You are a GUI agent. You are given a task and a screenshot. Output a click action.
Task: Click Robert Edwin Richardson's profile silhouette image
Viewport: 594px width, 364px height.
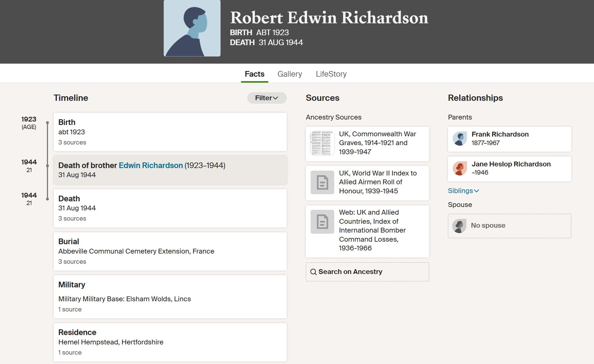point(192,28)
